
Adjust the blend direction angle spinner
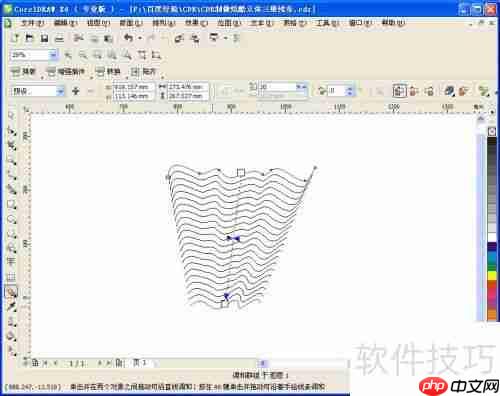pyautogui.click(x=349, y=91)
